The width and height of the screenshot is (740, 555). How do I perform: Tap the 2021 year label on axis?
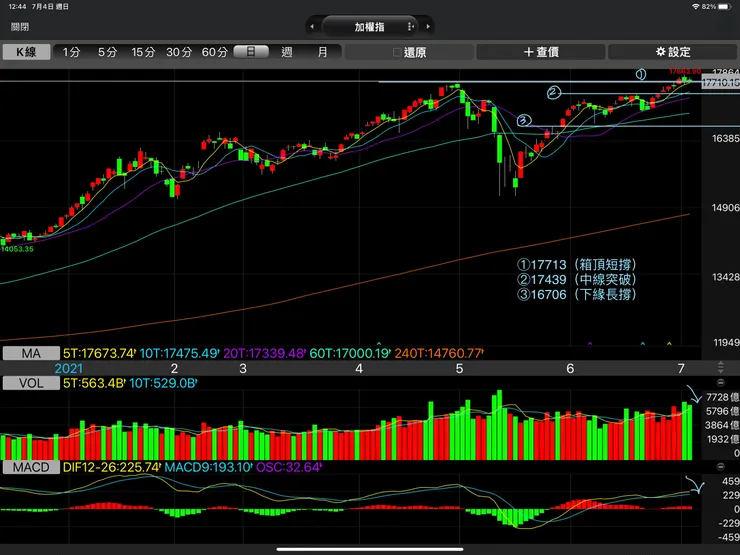[x=68, y=368]
